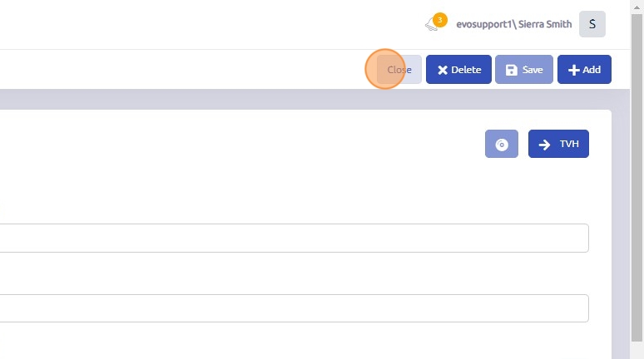Click the floppy disk icon on Save
The image size is (644, 359).
pyautogui.click(x=512, y=70)
